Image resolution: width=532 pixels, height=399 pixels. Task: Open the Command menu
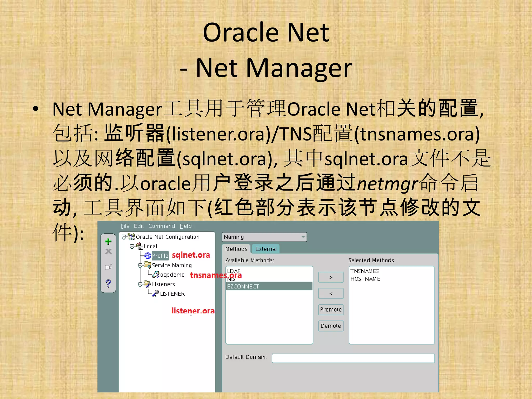(x=162, y=226)
